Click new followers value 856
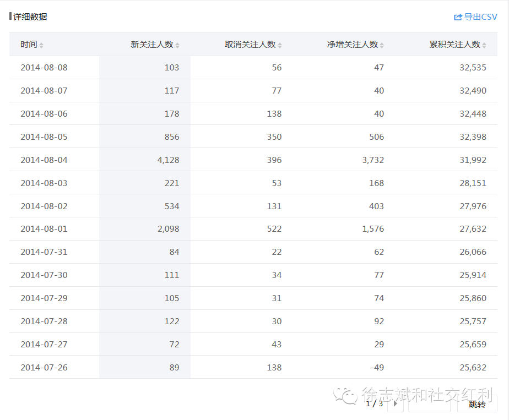509x420 pixels. [172, 137]
